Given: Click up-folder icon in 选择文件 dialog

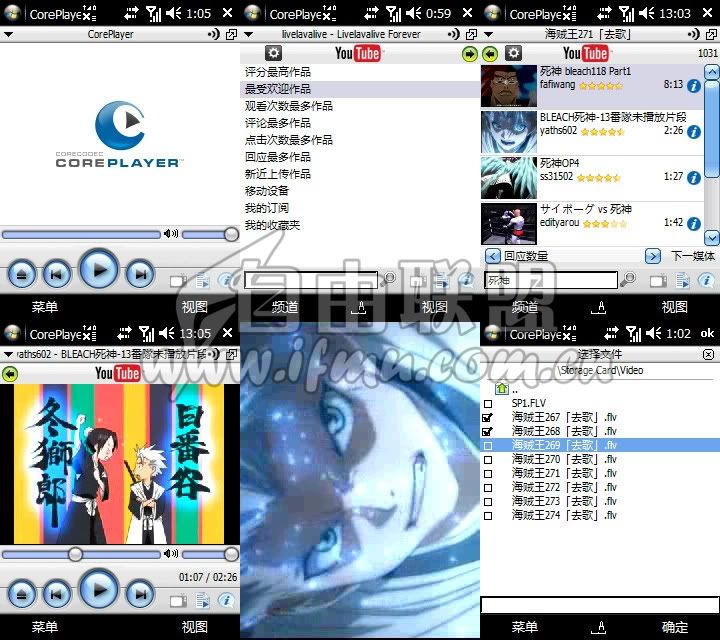Looking at the screenshot, I should point(501,388).
